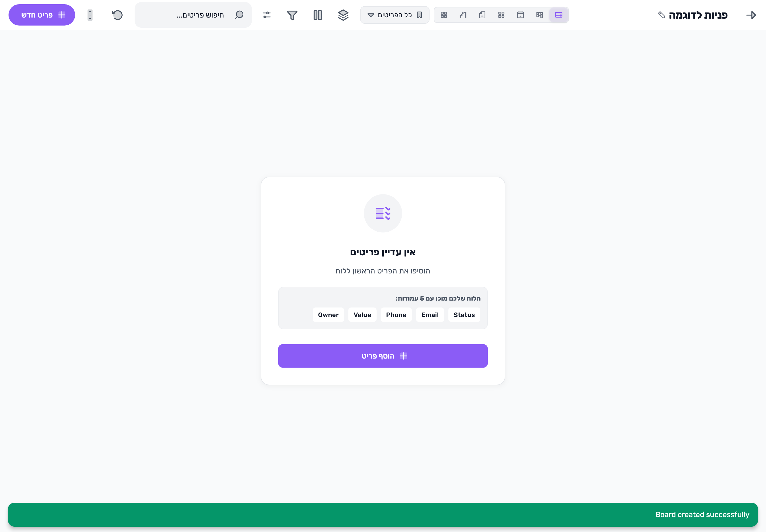
Task: Expand the 'כל הפריטים' saved views dropdown
Action: pos(395,15)
